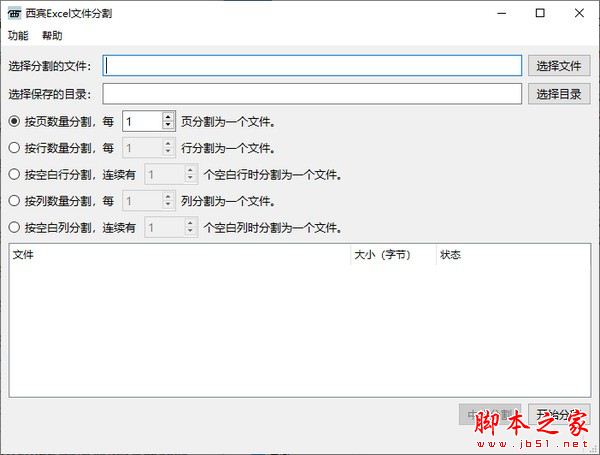Focus the 选择保存的目录 input field
The image size is (600, 455).
point(312,94)
